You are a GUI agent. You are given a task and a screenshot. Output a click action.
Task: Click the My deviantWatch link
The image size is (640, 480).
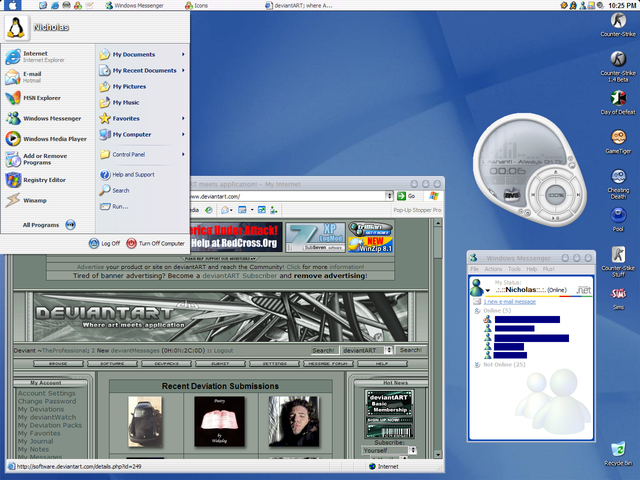(x=47, y=417)
